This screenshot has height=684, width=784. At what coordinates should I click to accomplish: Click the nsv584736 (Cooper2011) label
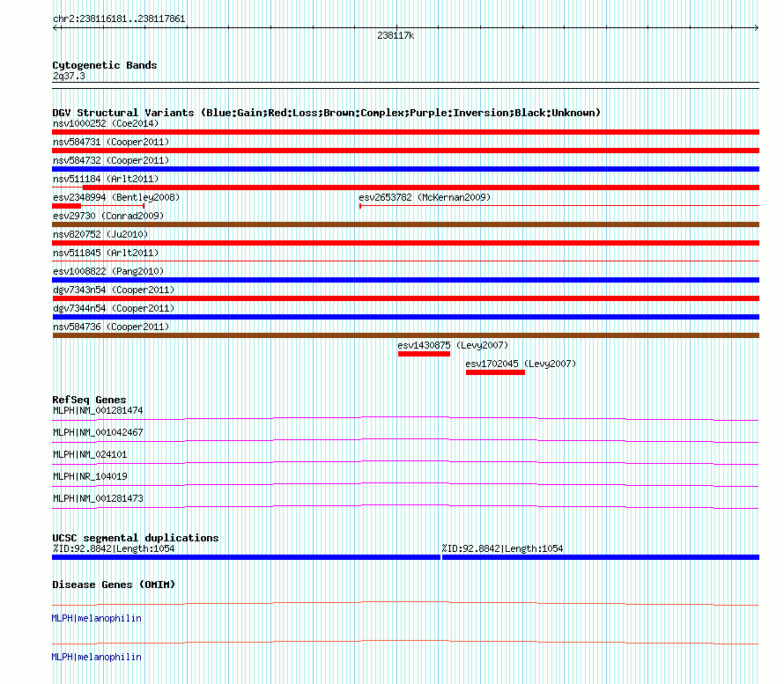[x=111, y=327]
